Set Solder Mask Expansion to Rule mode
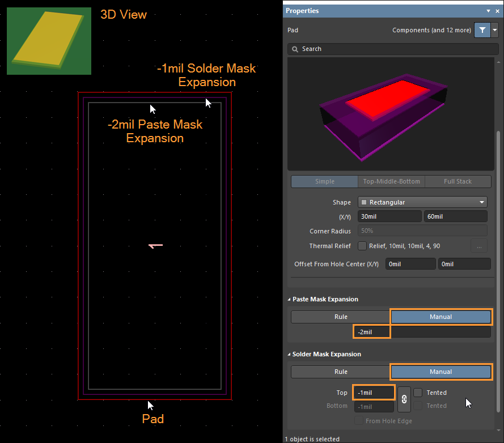 tap(341, 372)
